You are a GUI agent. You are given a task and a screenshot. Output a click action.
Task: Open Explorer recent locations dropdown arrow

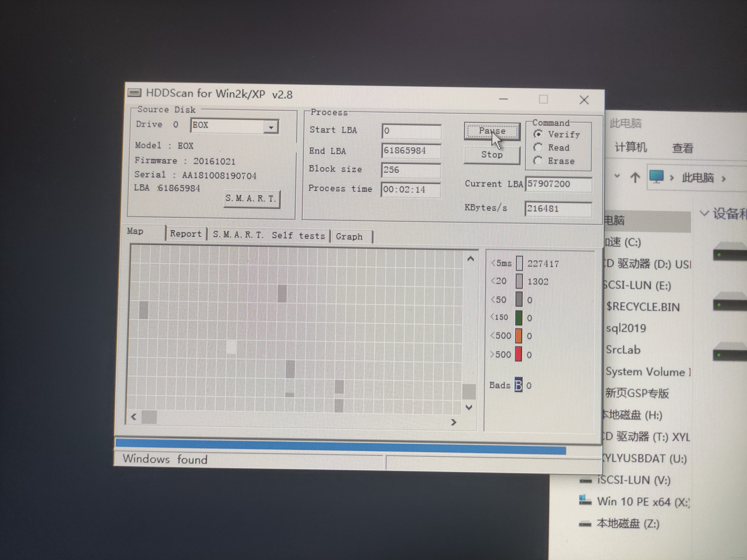[x=617, y=176]
